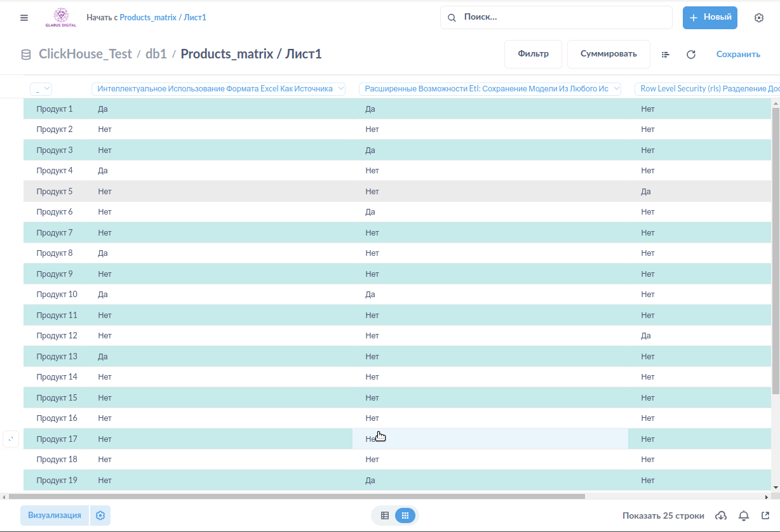
Task: Open the notebook editor icon next to Суммировать
Action: point(666,55)
